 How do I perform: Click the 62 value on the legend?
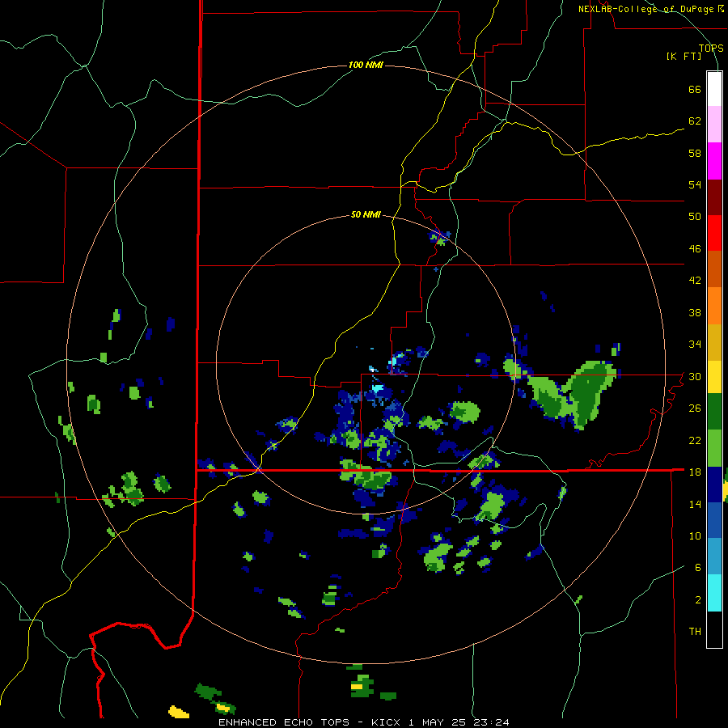pyautogui.click(x=695, y=121)
